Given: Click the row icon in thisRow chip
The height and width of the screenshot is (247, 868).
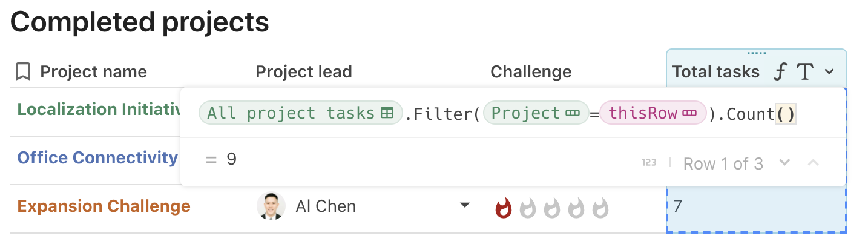Looking at the screenshot, I should coord(689,113).
